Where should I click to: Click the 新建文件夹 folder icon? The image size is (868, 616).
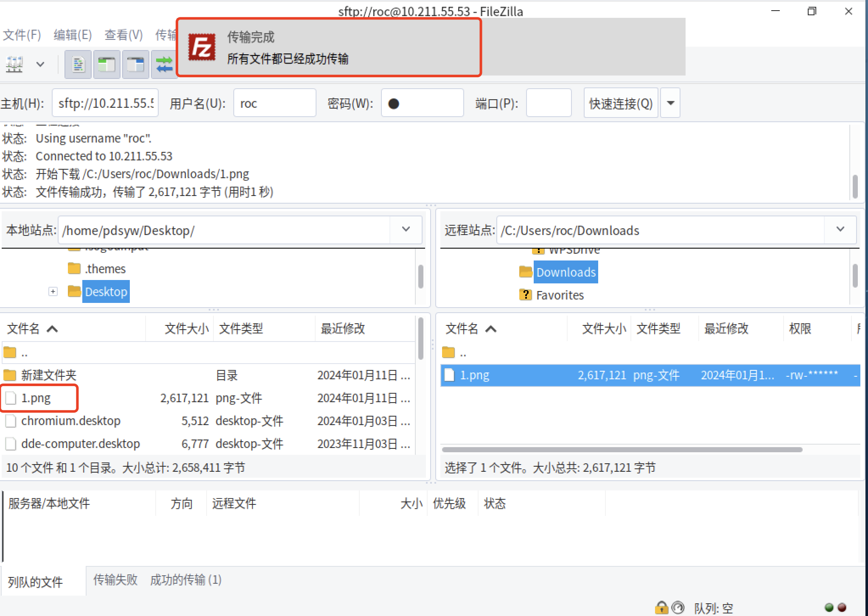10,375
